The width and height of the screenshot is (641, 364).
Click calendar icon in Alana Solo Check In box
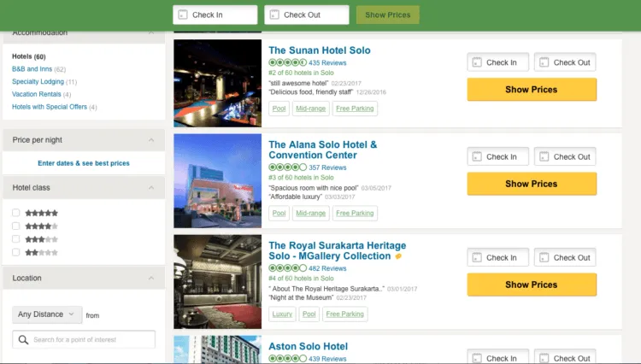[x=477, y=156]
